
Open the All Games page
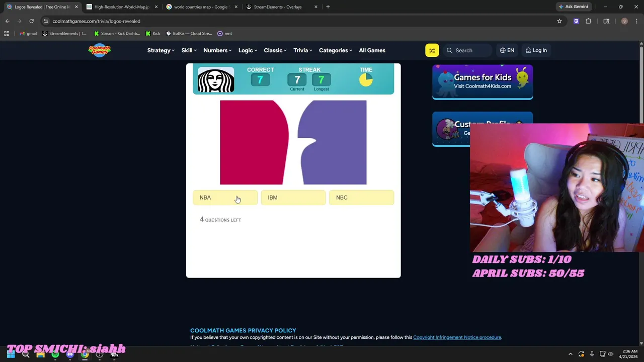[x=372, y=50]
